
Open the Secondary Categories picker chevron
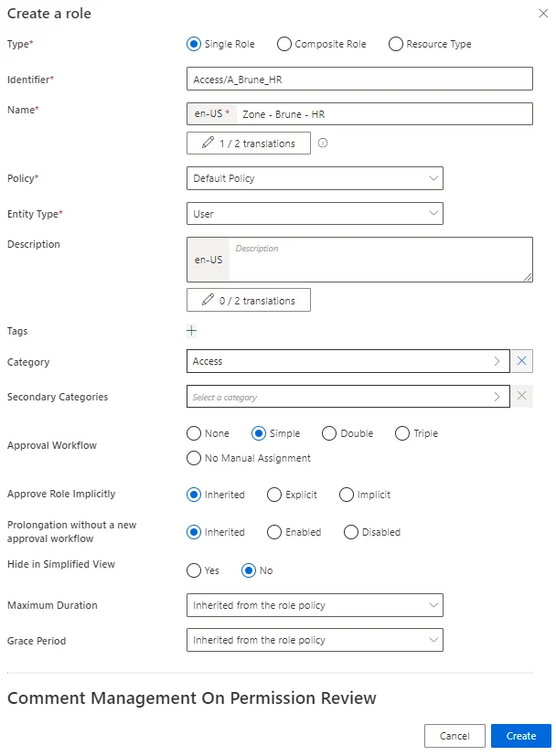(497, 397)
